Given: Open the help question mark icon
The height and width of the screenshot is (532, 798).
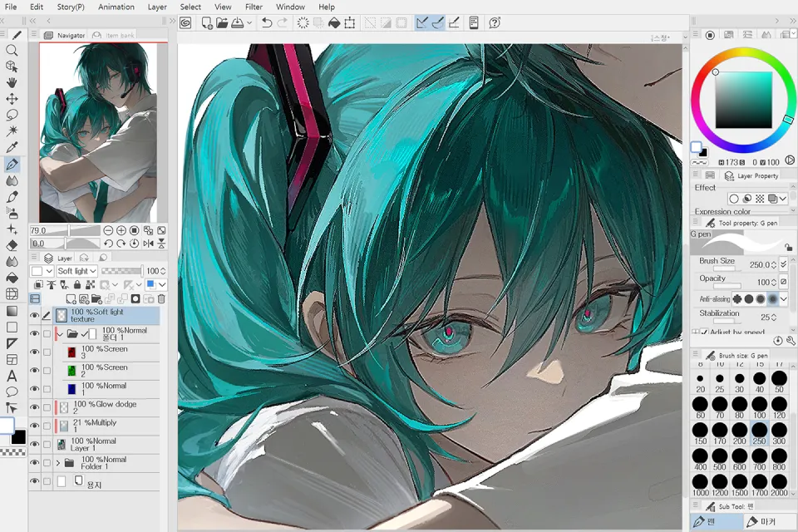Looking at the screenshot, I should point(495,22).
